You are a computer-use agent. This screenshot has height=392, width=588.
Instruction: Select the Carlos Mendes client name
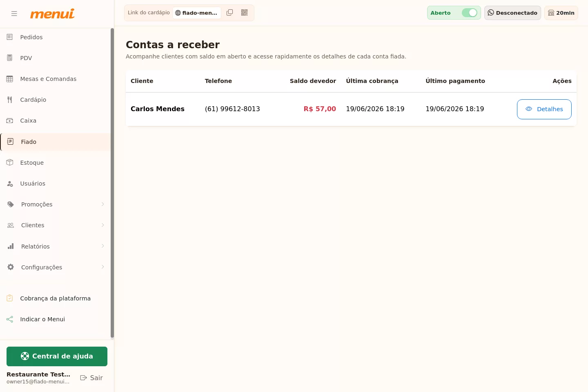(x=158, y=109)
